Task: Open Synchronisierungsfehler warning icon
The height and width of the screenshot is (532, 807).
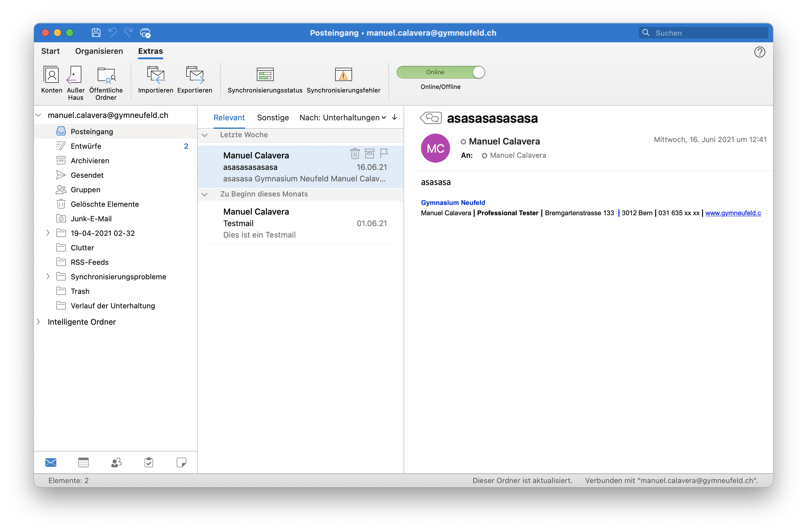Action: (x=343, y=74)
